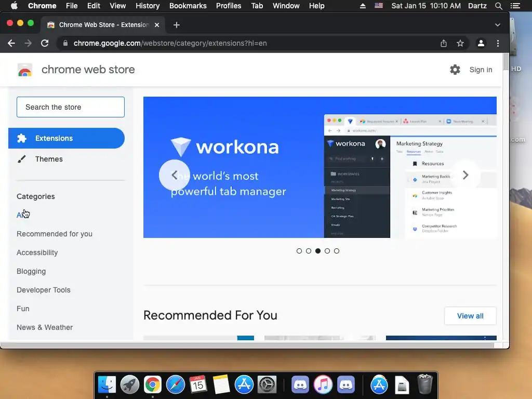Go back using the browser back arrow
Image resolution: width=532 pixels, height=399 pixels.
[11, 43]
